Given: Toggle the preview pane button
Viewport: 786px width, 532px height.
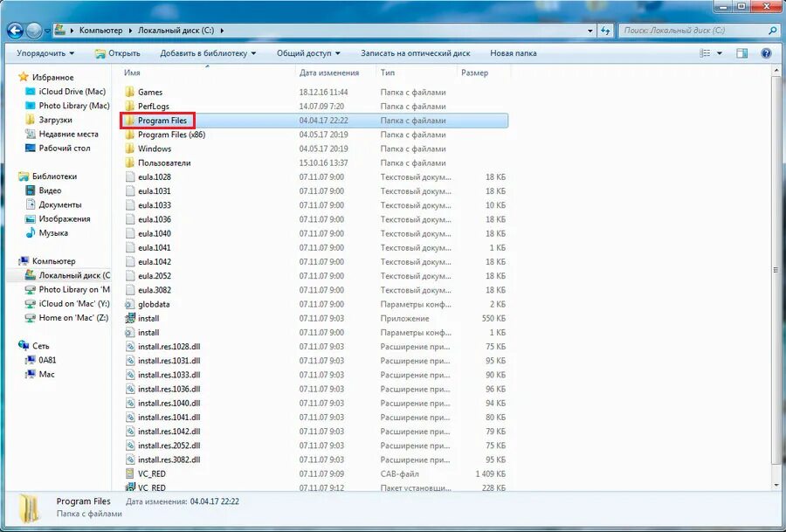Looking at the screenshot, I should click(x=741, y=53).
